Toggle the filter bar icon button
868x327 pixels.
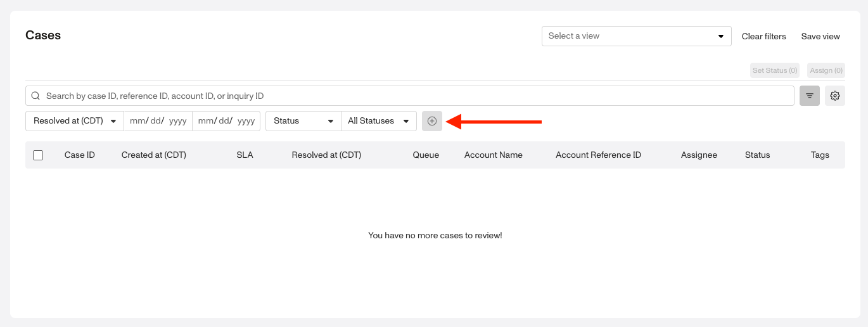pos(810,96)
